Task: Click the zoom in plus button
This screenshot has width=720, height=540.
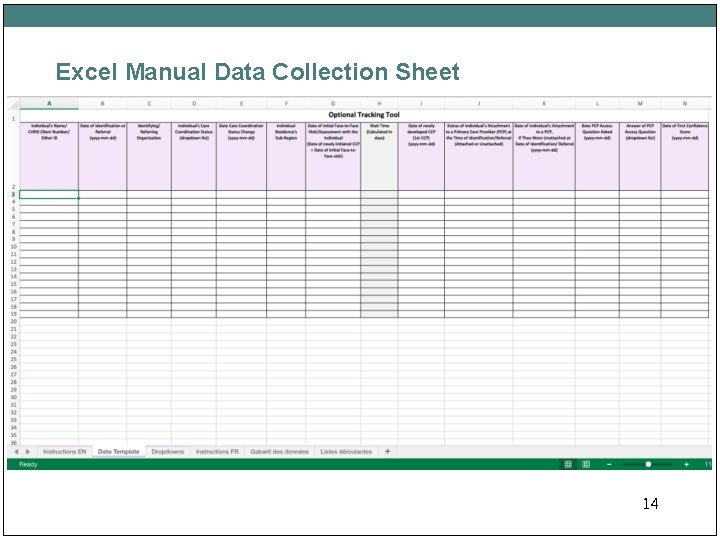Action: tap(686, 465)
